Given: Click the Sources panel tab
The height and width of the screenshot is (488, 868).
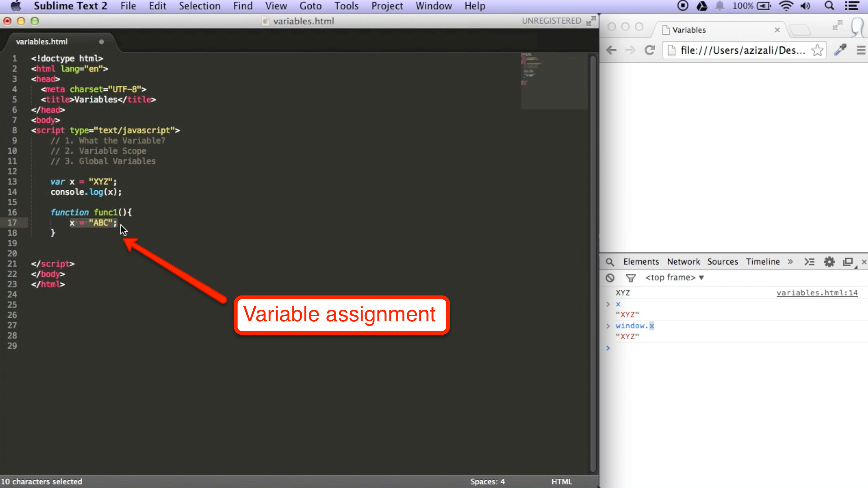Looking at the screenshot, I should click(723, 261).
